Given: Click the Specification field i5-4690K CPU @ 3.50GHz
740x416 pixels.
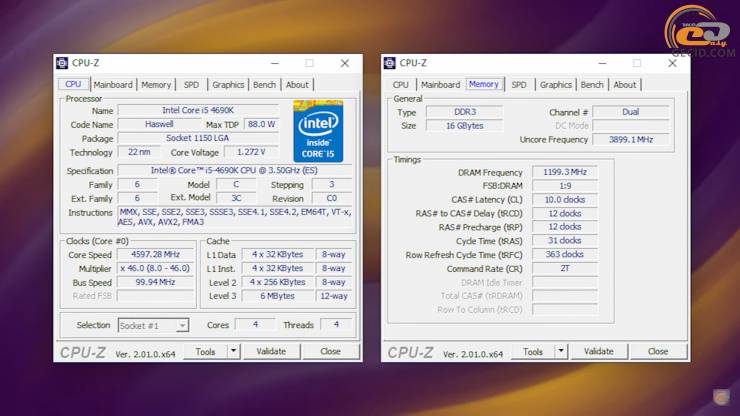Looking at the screenshot, I should coord(235,170).
